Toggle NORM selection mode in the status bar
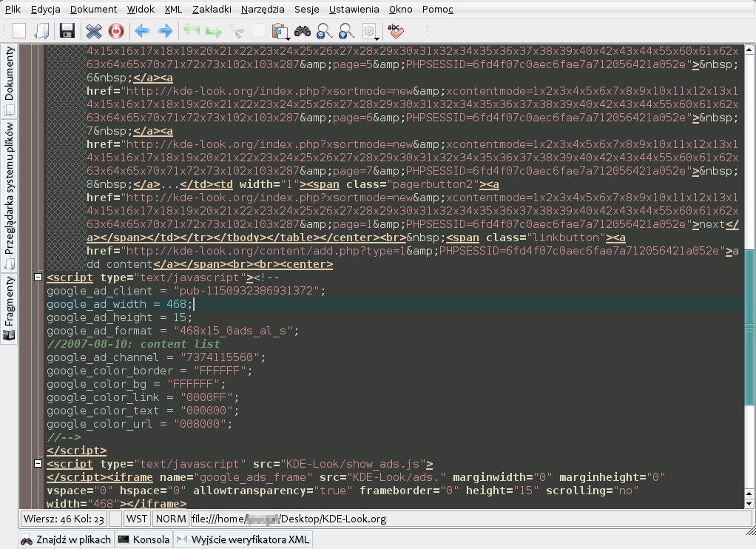756x549 pixels. [171, 519]
